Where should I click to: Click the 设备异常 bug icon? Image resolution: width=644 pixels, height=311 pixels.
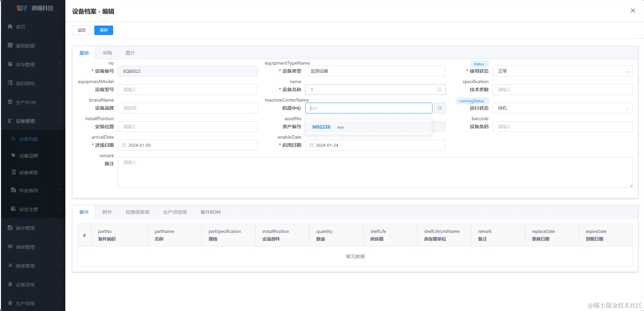click(x=10, y=284)
